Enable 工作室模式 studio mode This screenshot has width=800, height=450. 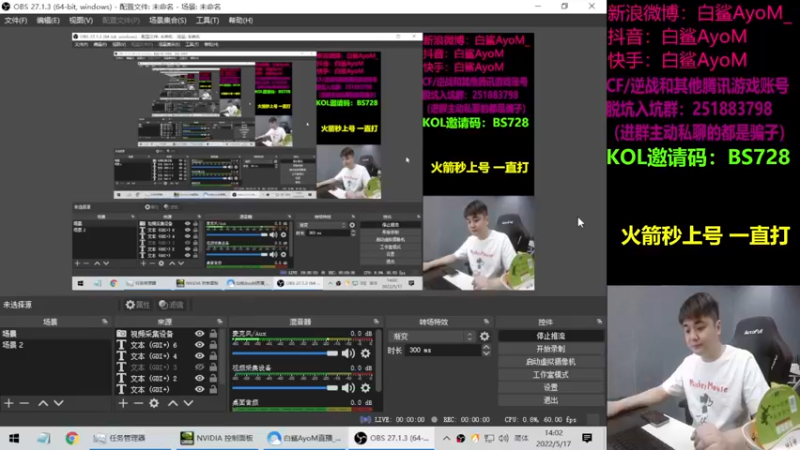click(x=551, y=374)
